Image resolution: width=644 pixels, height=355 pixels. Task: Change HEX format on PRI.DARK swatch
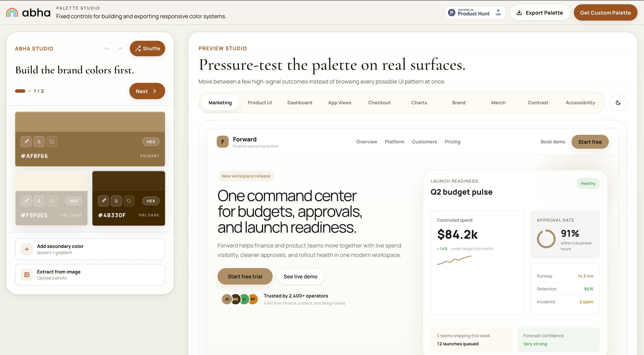pos(151,201)
